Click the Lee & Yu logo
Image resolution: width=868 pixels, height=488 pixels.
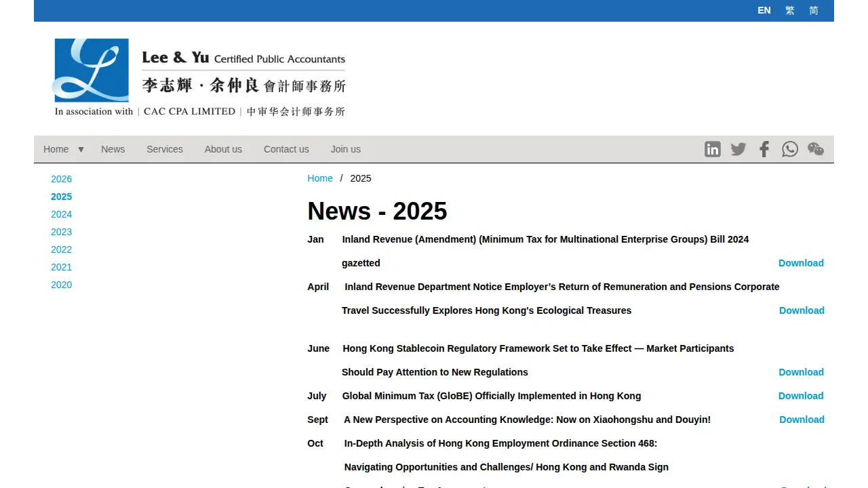pos(199,78)
